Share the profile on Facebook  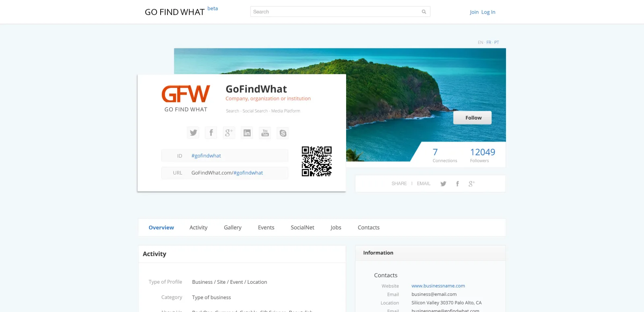[x=457, y=184]
